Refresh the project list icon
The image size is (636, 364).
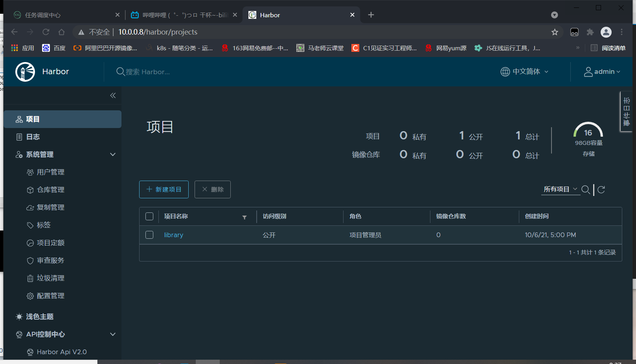(601, 190)
